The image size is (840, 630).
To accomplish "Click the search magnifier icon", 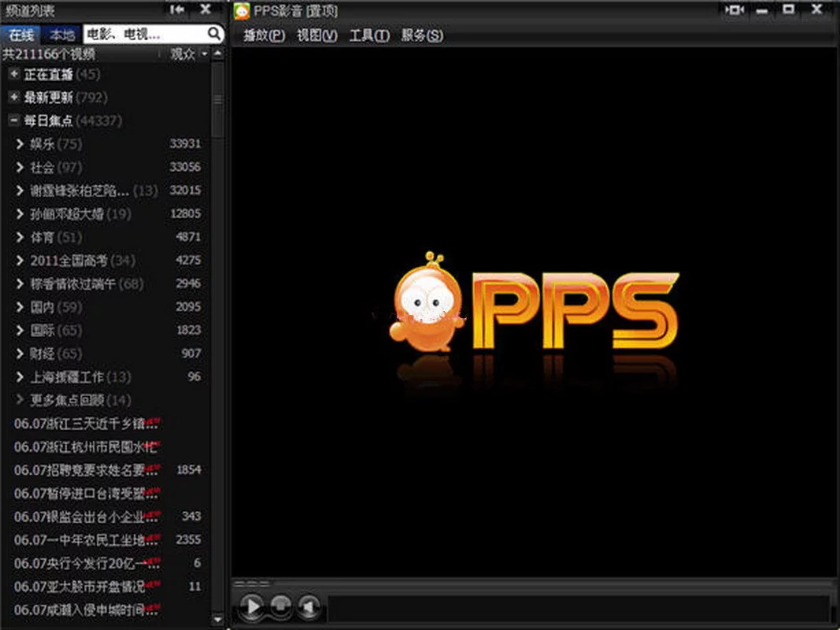I will tap(214, 34).
